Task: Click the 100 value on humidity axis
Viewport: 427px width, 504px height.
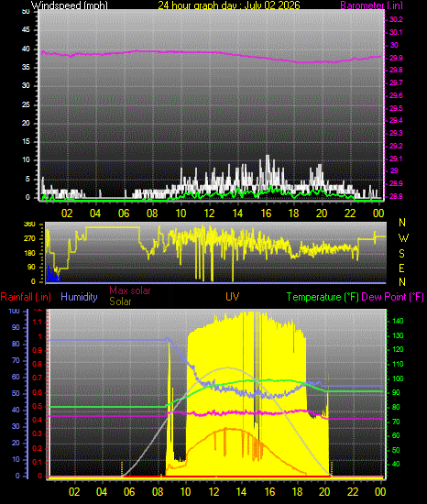Action: point(14,312)
